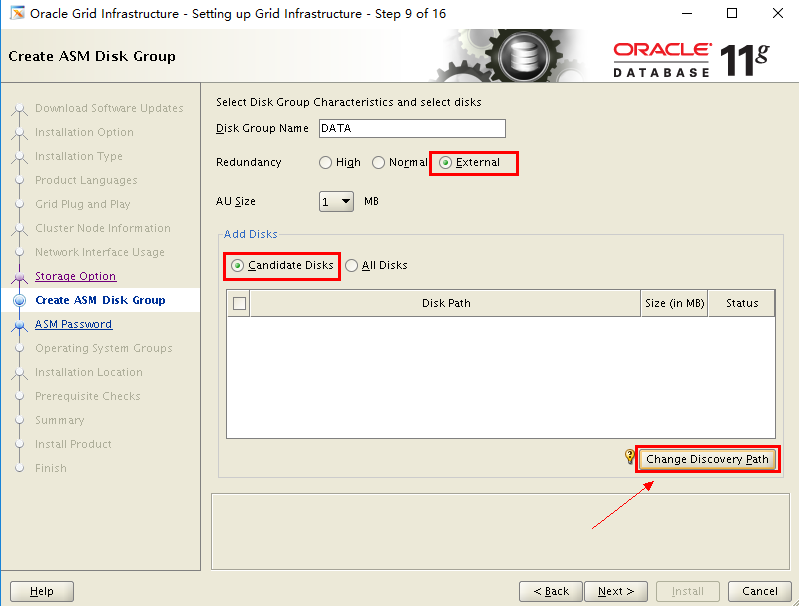Screen dimensions: 799x606
Task: Click the empty message area at bottom
Action: pyautogui.click(x=500, y=531)
